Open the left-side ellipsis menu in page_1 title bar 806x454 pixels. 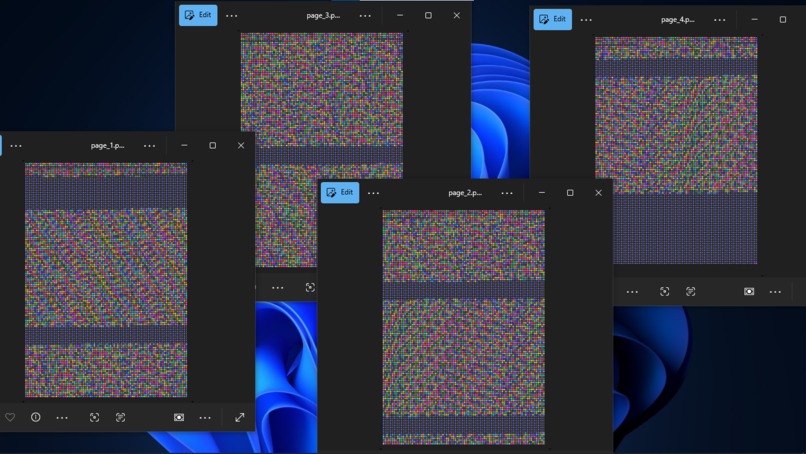pos(16,146)
